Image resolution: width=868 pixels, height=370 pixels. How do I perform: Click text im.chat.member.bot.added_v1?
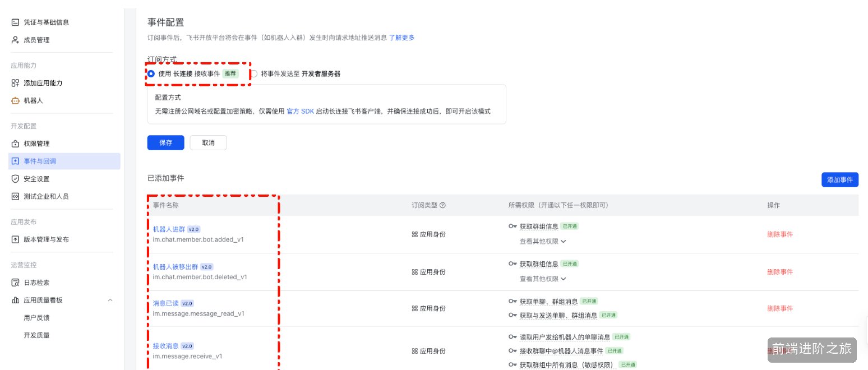[x=198, y=239]
